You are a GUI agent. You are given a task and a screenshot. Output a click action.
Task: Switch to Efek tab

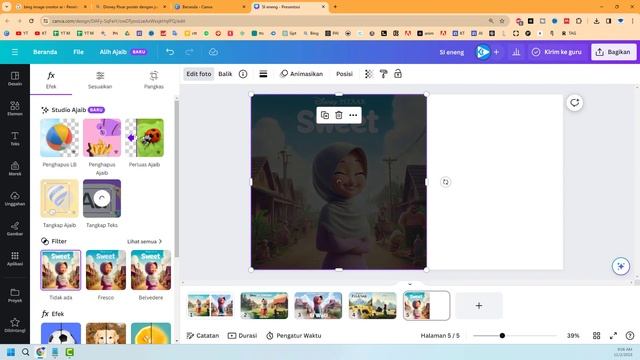[51, 80]
